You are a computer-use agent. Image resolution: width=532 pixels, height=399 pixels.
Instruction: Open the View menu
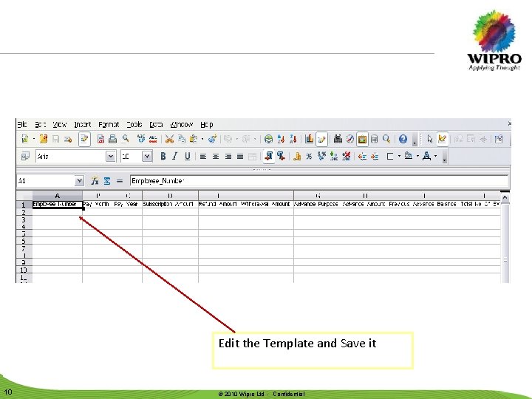[60, 125]
